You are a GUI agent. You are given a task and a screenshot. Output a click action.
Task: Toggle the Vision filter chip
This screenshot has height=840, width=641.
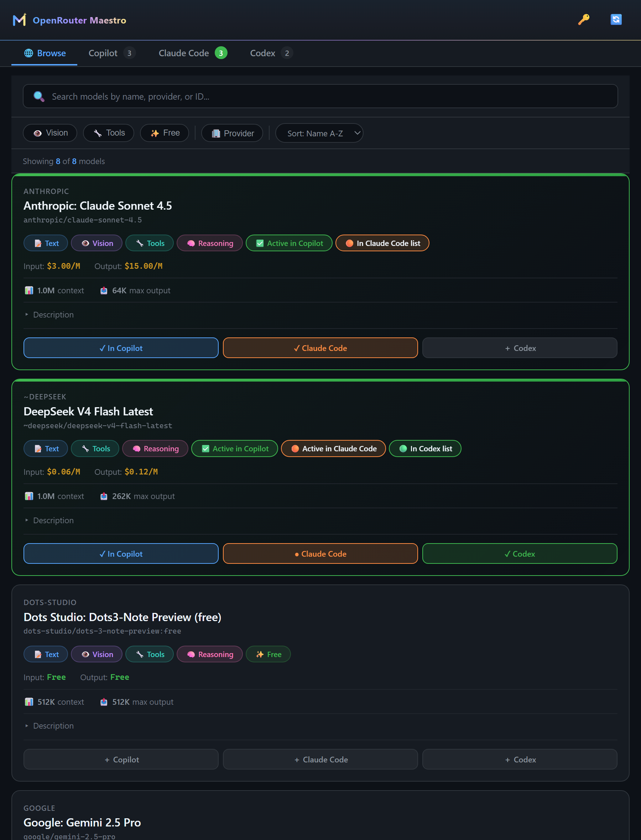tap(50, 133)
